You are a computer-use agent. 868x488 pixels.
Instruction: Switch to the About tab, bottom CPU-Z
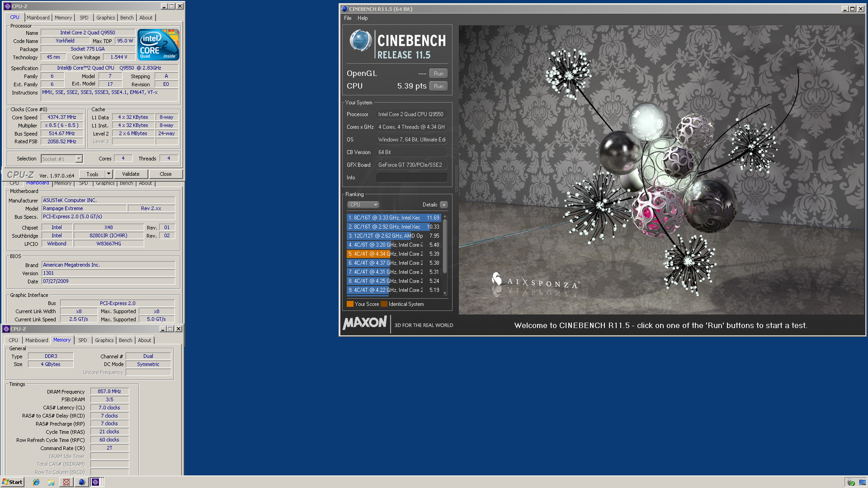click(145, 340)
